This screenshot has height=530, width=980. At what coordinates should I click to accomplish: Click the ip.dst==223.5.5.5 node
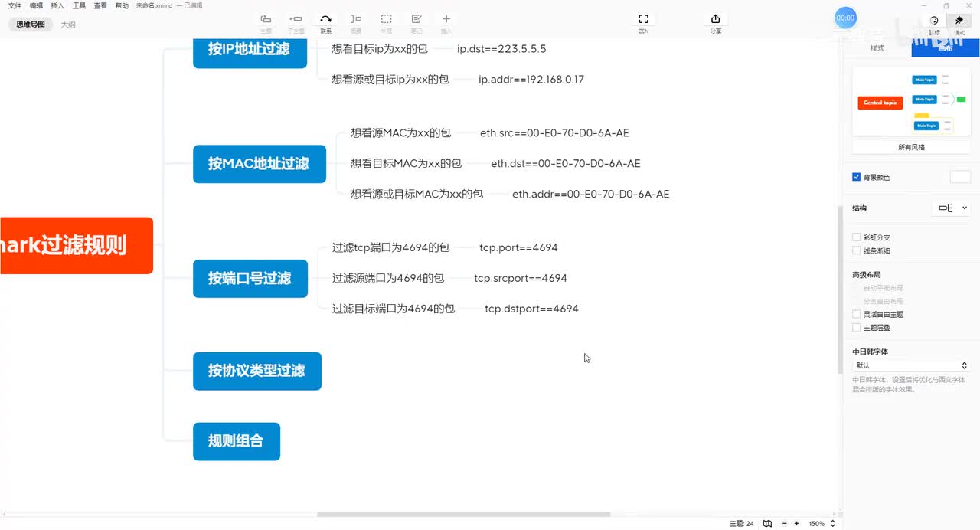[501, 49]
